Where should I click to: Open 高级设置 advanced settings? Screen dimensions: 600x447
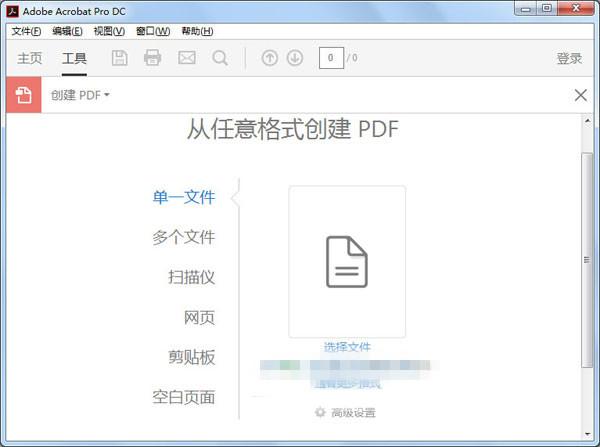pyautogui.click(x=353, y=413)
